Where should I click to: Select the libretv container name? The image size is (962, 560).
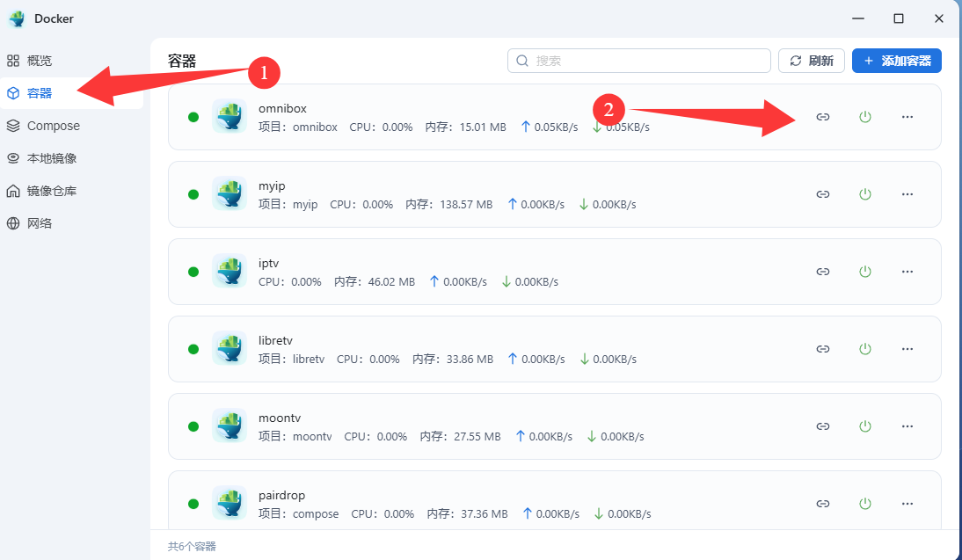pyautogui.click(x=275, y=340)
